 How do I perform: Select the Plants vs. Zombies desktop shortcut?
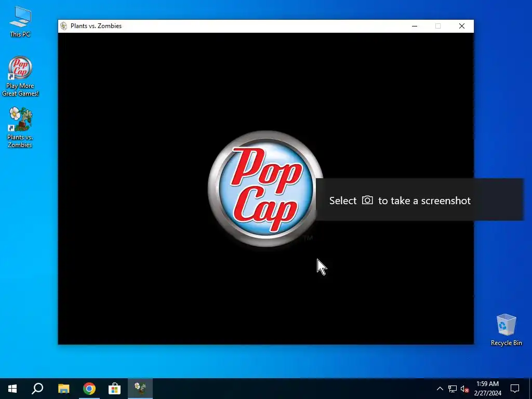click(20, 127)
